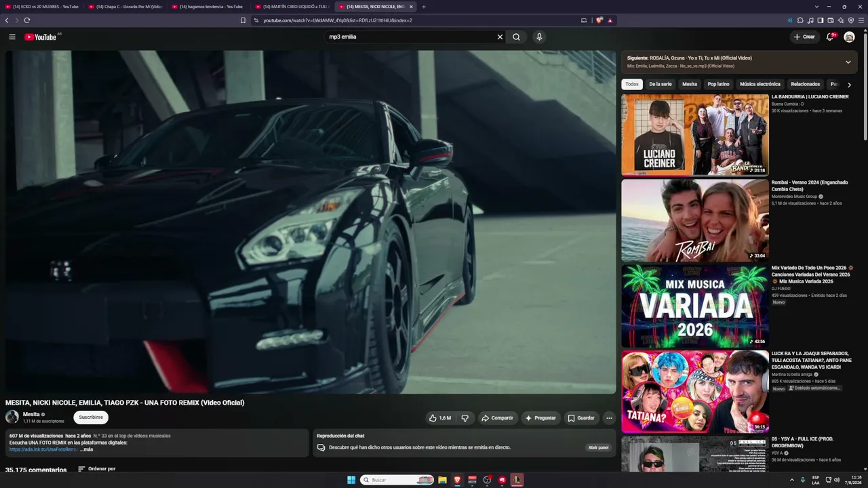Select the Mesita filter chip
This screenshot has height=488, width=868.
690,84
